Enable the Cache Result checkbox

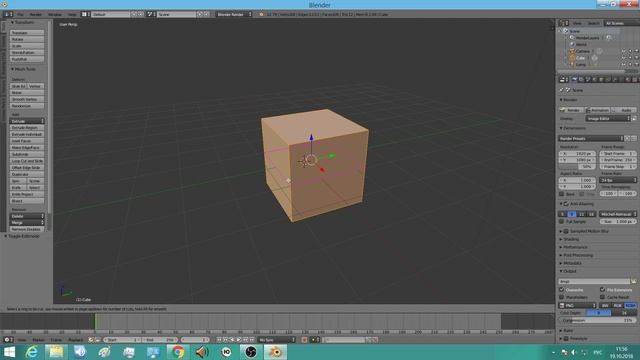(x=602, y=297)
